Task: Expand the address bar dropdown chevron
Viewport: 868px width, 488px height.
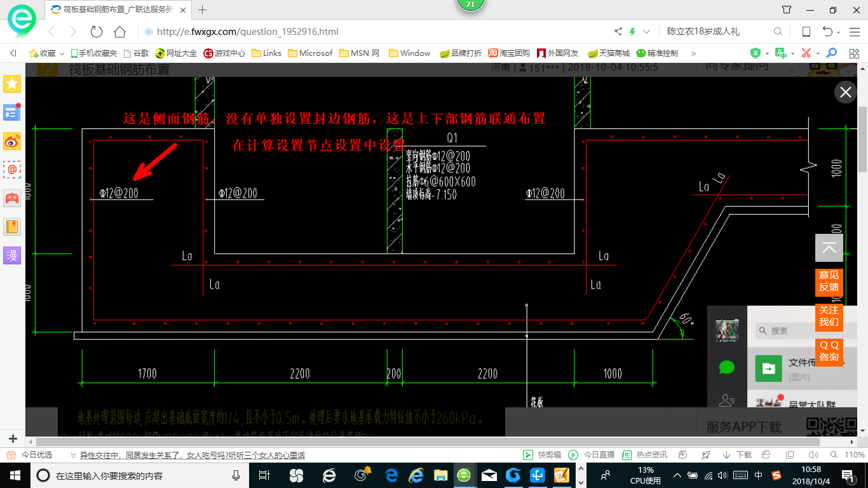Action: (647, 32)
